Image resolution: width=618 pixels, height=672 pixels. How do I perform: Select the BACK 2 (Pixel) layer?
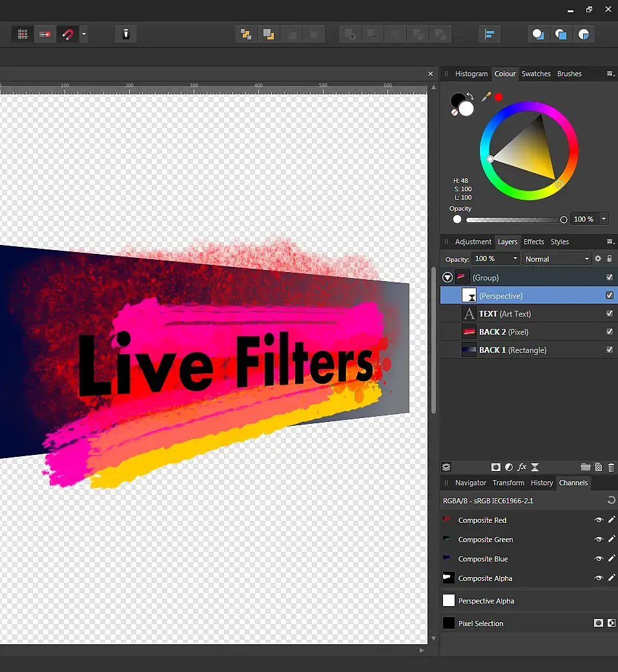[529, 331]
